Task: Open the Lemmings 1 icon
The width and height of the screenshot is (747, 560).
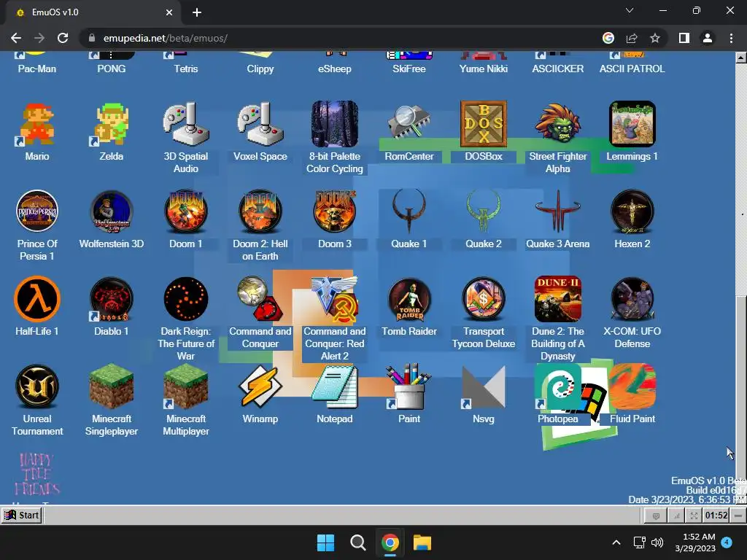Action: tap(632, 125)
